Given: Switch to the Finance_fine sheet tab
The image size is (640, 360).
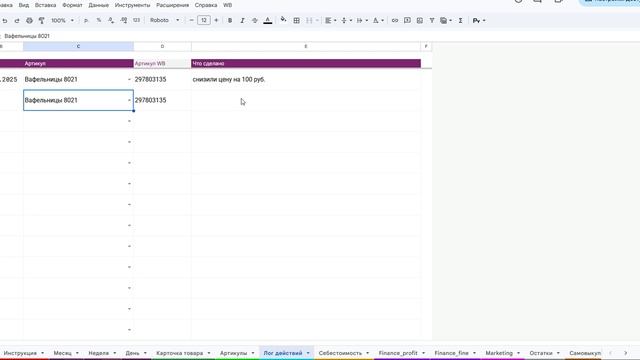Looking at the screenshot, I should [451, 353].
